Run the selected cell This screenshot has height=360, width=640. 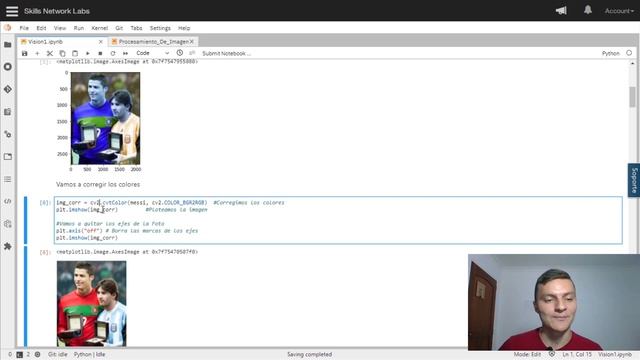[88, 53]
